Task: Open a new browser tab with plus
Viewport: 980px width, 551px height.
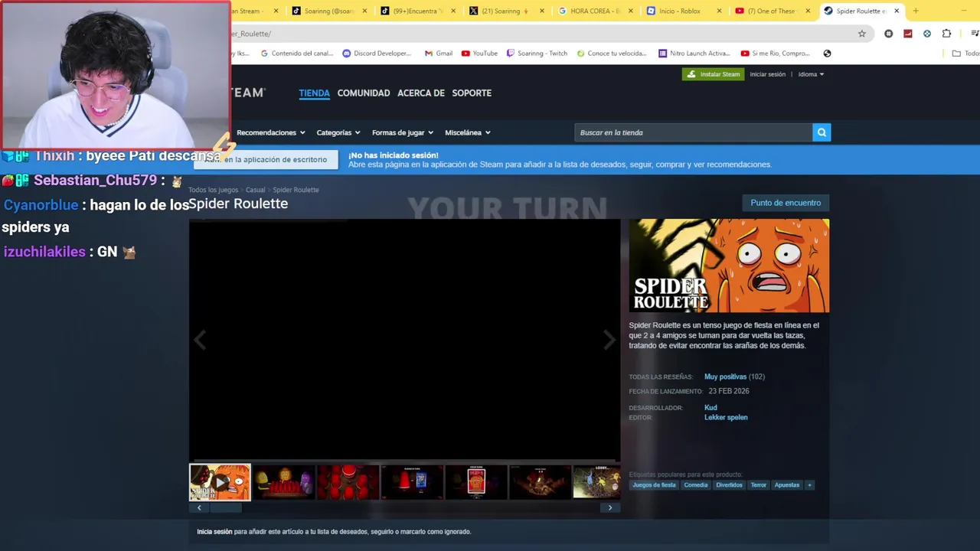Action: [x=916, y=11]
